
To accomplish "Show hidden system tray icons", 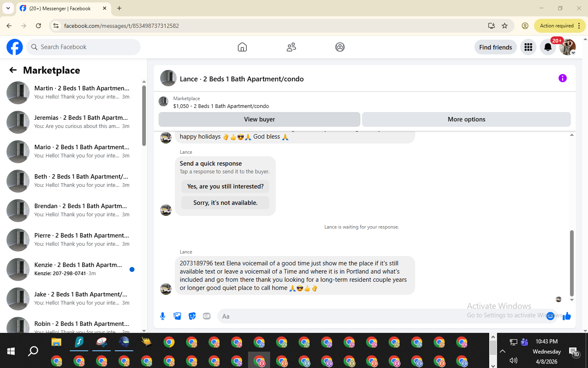I will (503, 351).
